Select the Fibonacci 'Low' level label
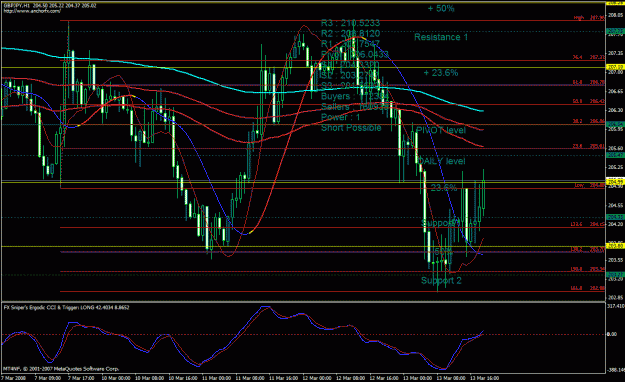Screen dimensions: 625x382 [x=579, y=185]
